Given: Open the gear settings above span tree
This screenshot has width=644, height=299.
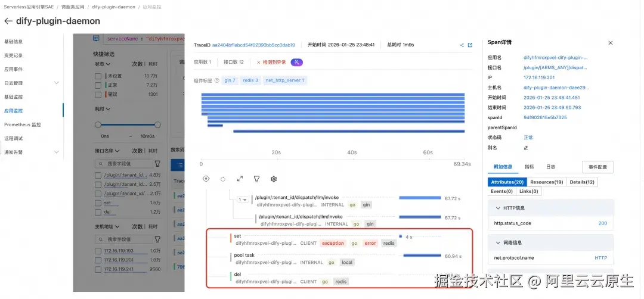Looking at the screenshot, I should coord(274,179).
